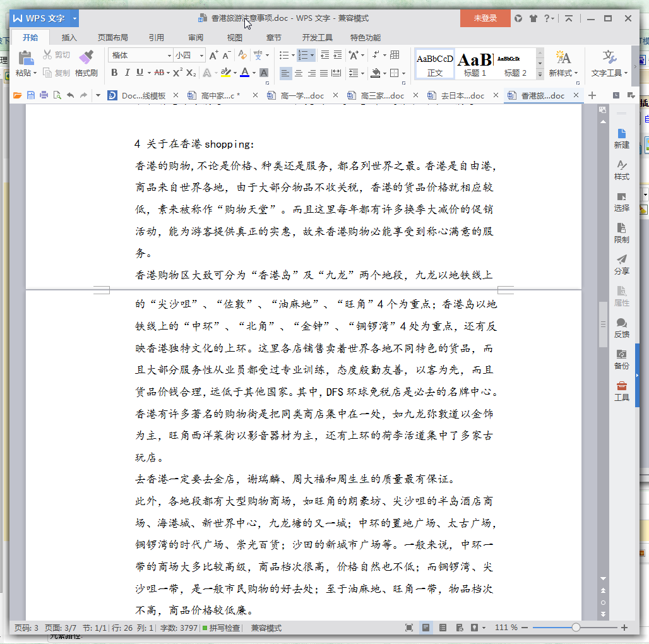
Task: Click the 未登录 login button
Action: click(485, 18)
